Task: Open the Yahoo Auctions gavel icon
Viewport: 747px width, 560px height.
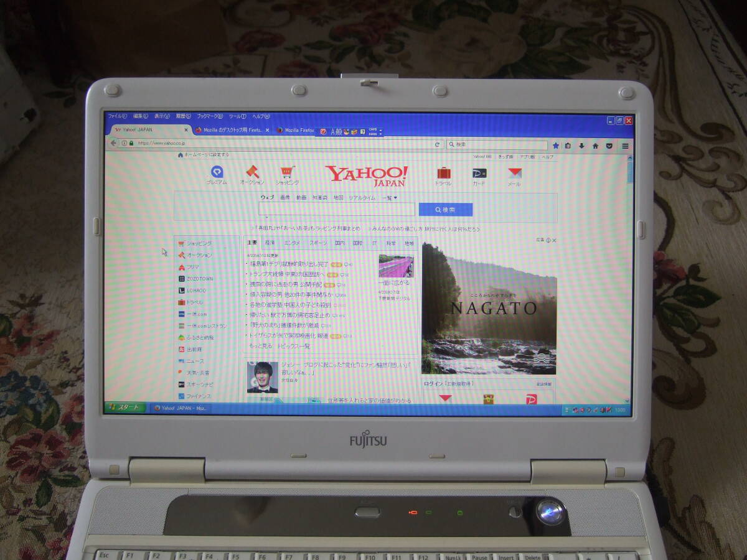Action: point(252,172)
